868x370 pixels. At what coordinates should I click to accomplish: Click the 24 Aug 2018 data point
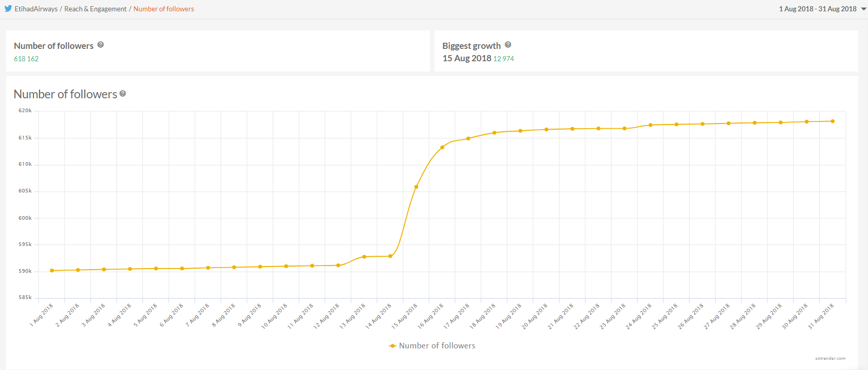[650, 125]
